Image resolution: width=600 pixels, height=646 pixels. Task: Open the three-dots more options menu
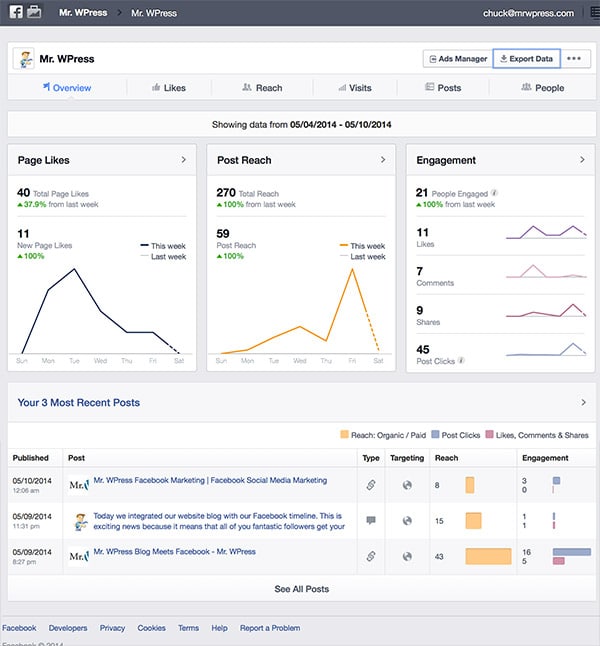[574, 59]
